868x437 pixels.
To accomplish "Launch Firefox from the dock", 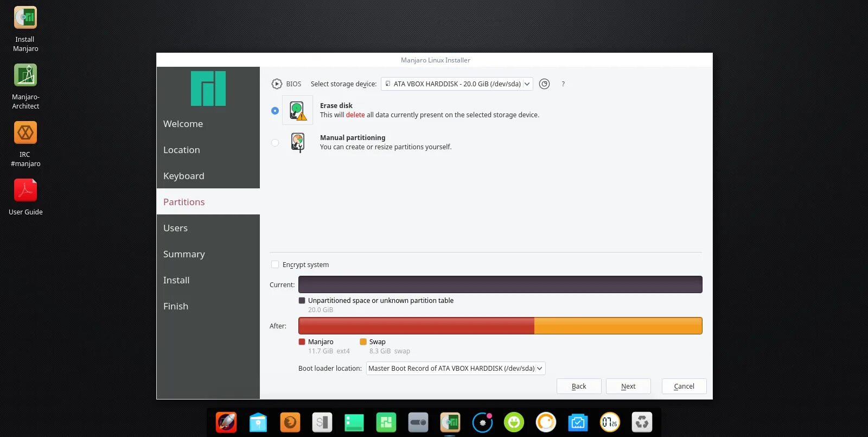I will [290, 422].
